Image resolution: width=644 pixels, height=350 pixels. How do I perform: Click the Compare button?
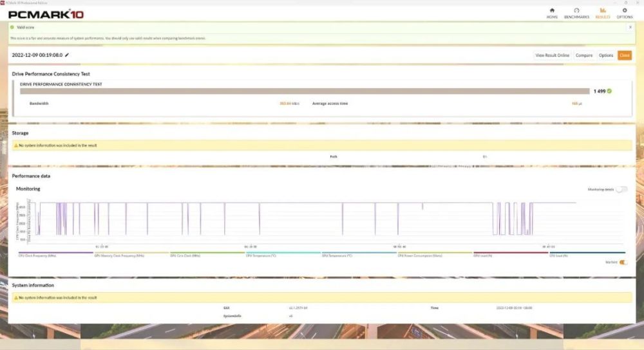583,55
